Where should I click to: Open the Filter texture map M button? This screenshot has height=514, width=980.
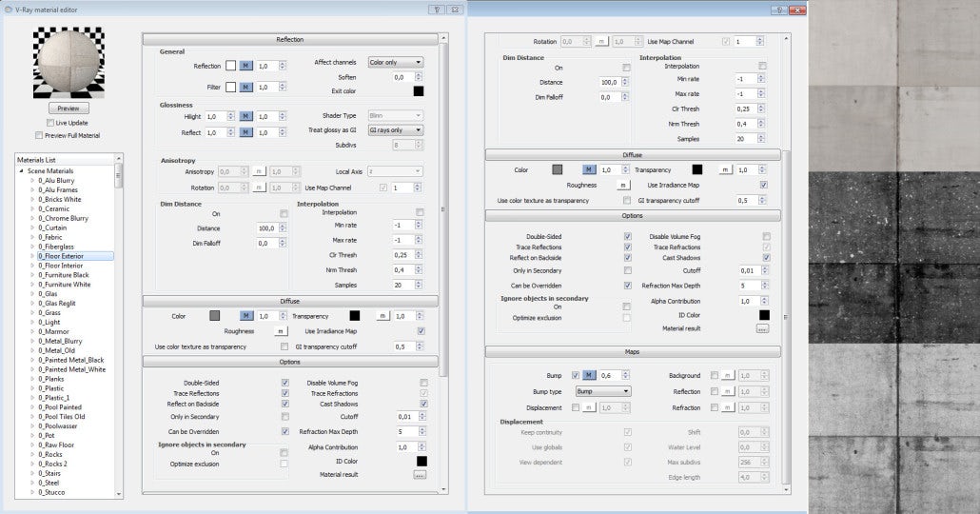pyautogui.click(x=245, y=87)
